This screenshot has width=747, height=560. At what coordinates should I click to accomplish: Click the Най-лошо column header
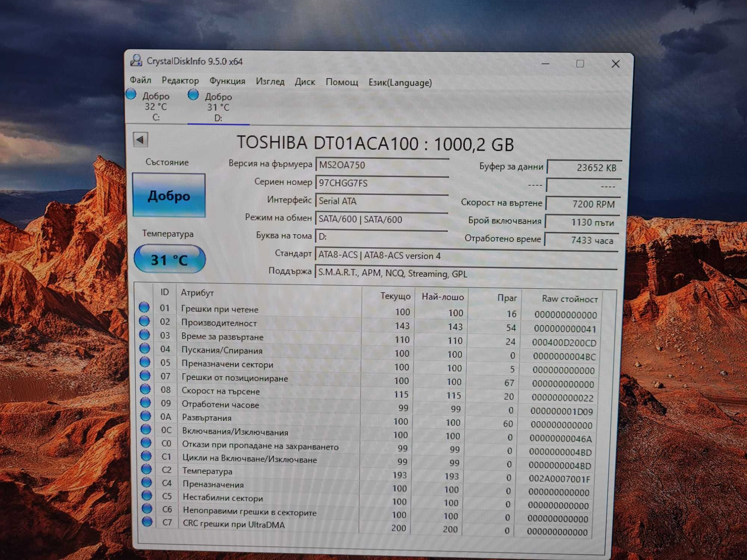point(443,297)
